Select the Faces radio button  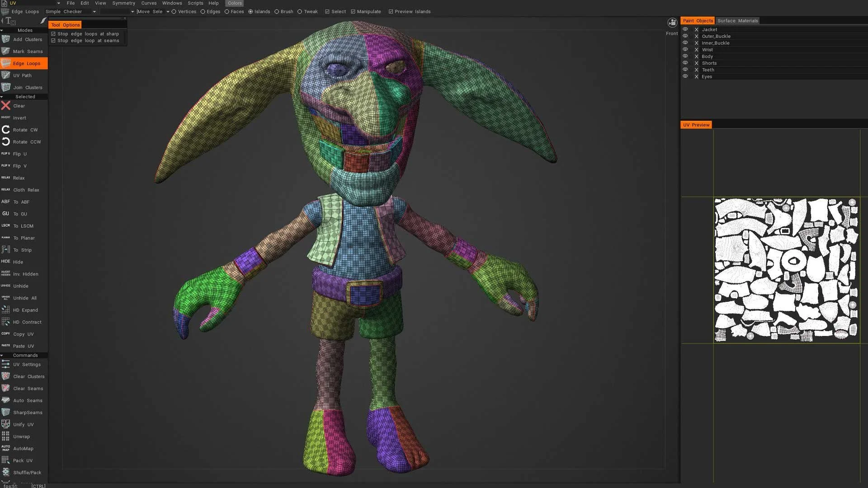(227, 12)
